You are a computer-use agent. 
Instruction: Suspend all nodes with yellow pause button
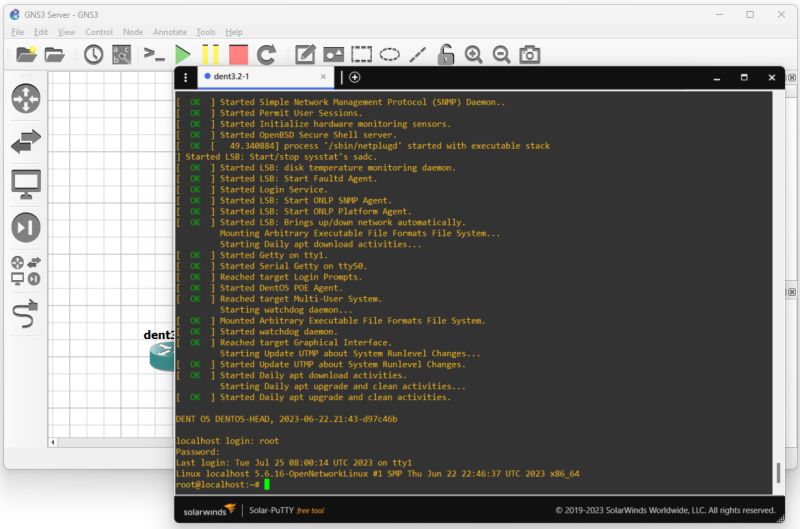point(210,55)
